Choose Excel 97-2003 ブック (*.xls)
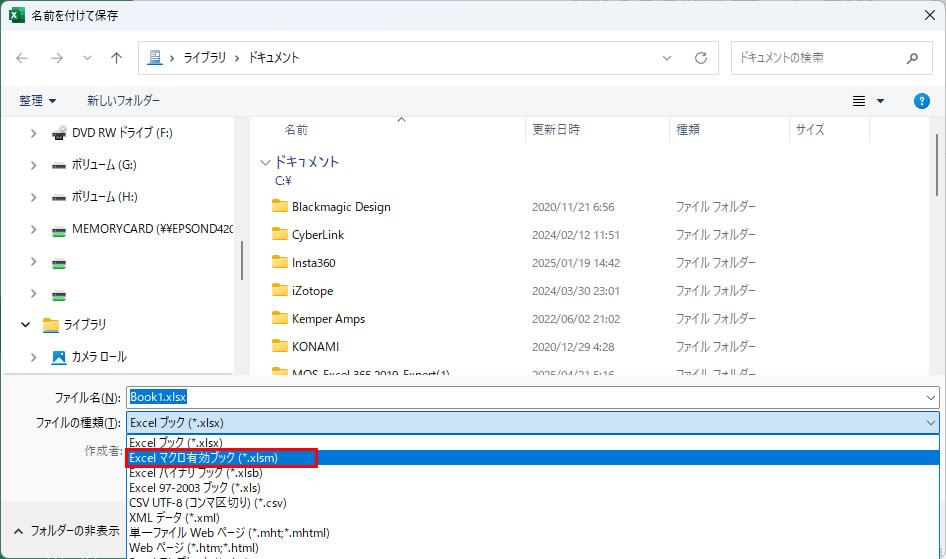946x559 pixels. (x=533, y=488)
